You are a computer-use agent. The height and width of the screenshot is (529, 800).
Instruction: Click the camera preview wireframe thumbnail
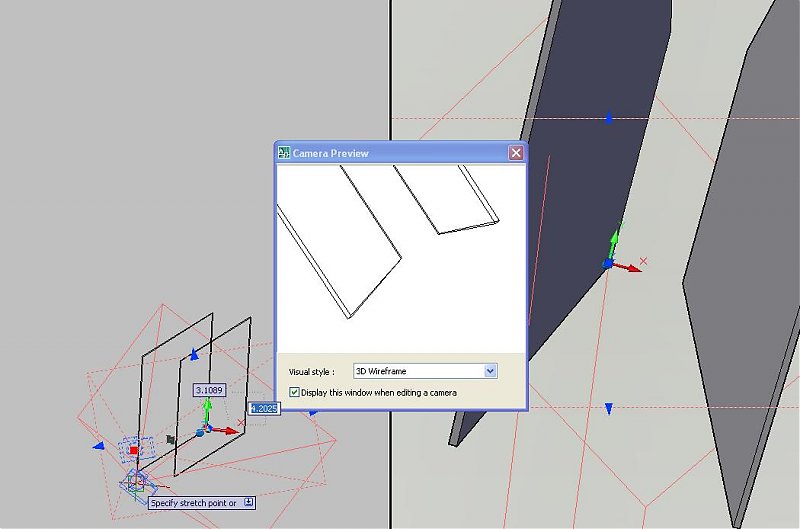point(401,258)
